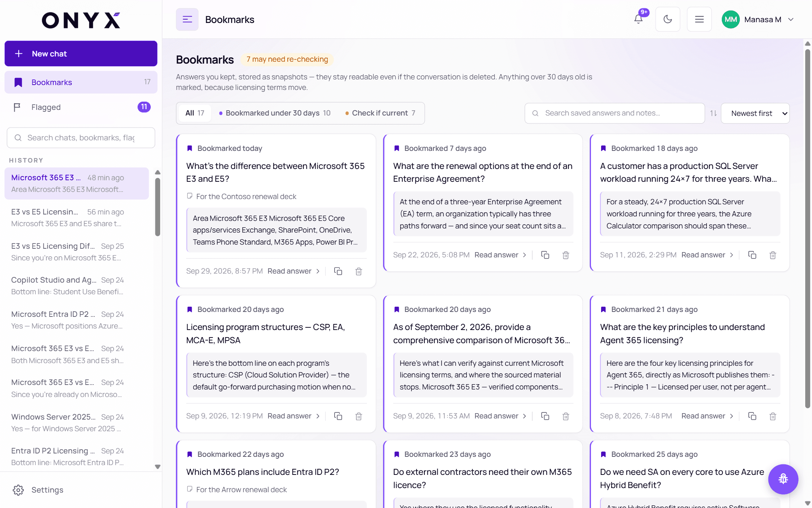The height and width of the screenshot is (508, 812).
Task: Read answer for production SQL Server workload
Action: click(x=707, y=255)
